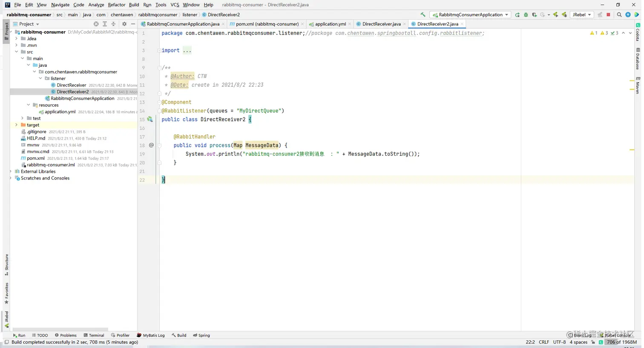Select pom.xml in the Project tree
The width and height of the screenshot is (644, 348).
(35, 158)
